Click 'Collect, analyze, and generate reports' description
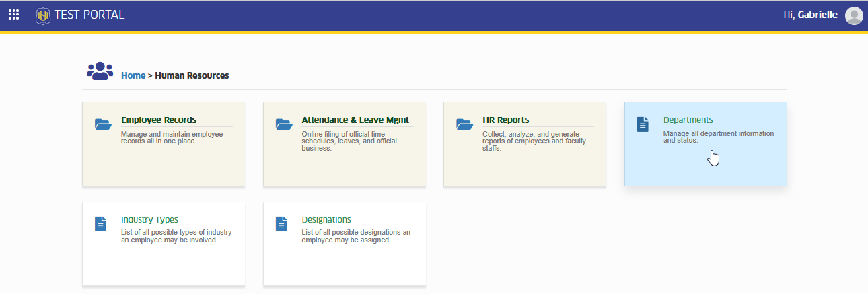868x294 pixels. click(x=534, y=141)
